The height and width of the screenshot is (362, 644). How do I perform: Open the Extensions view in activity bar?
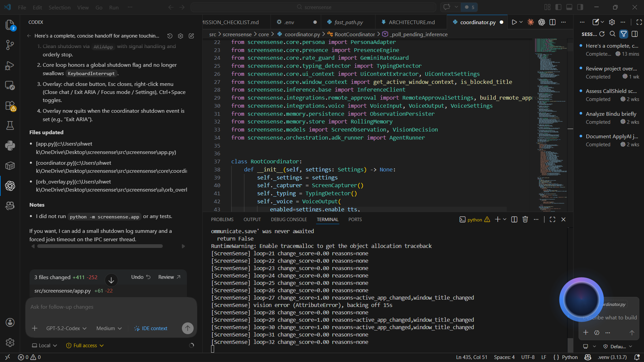point(10,106)
